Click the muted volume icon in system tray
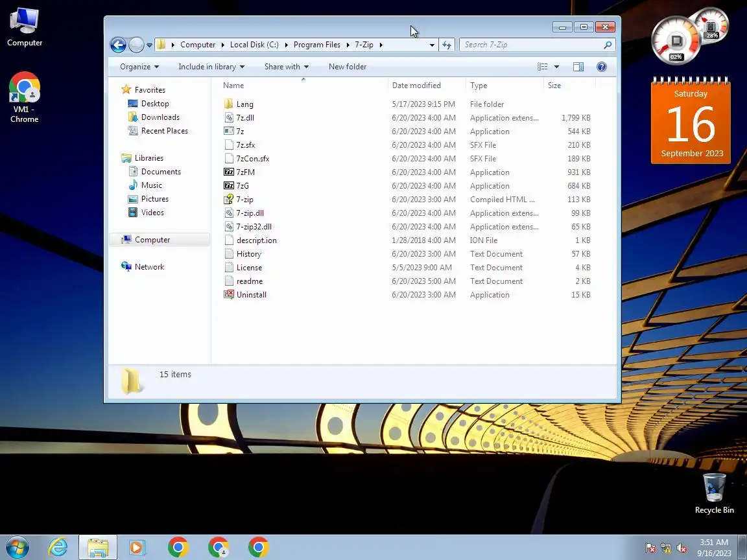Viewport: 747px width, 560px height. point(682,548)
